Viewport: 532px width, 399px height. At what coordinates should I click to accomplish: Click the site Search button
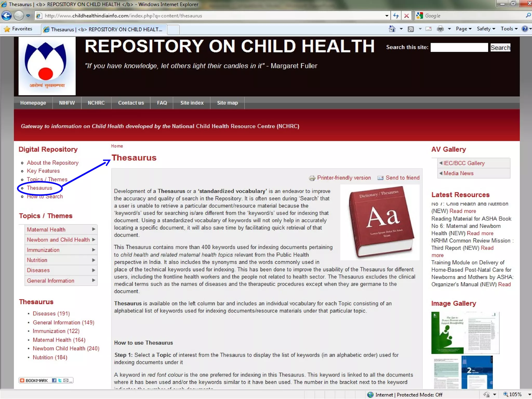pos(500,48)
